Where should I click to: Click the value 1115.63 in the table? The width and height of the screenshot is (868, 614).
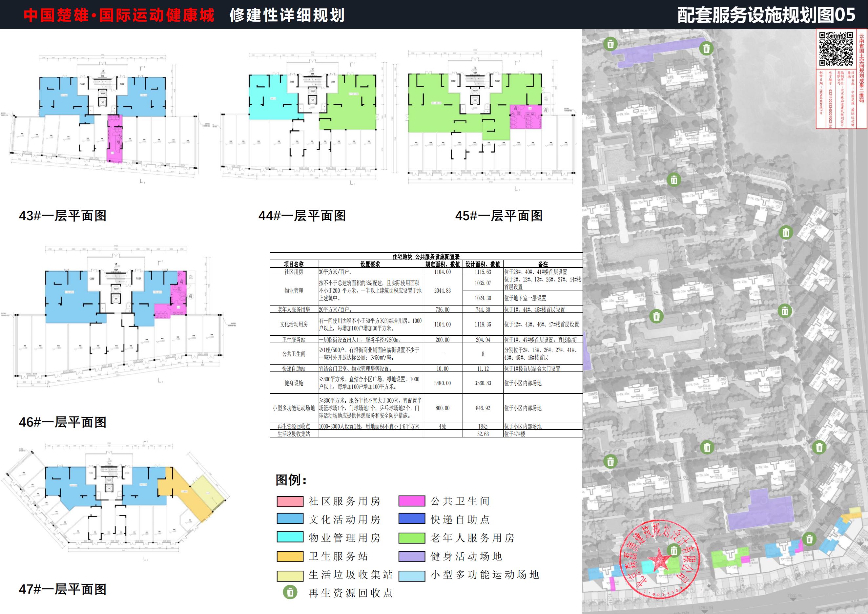coord(483,272)
